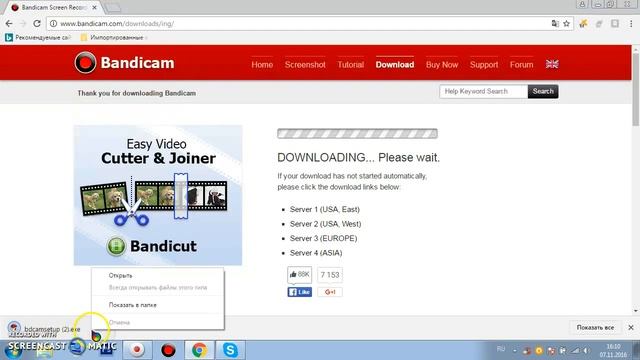The width and height of the screenshot is (640, 360).
Task: Click the browser back arrow
Action: coord(9,24)
